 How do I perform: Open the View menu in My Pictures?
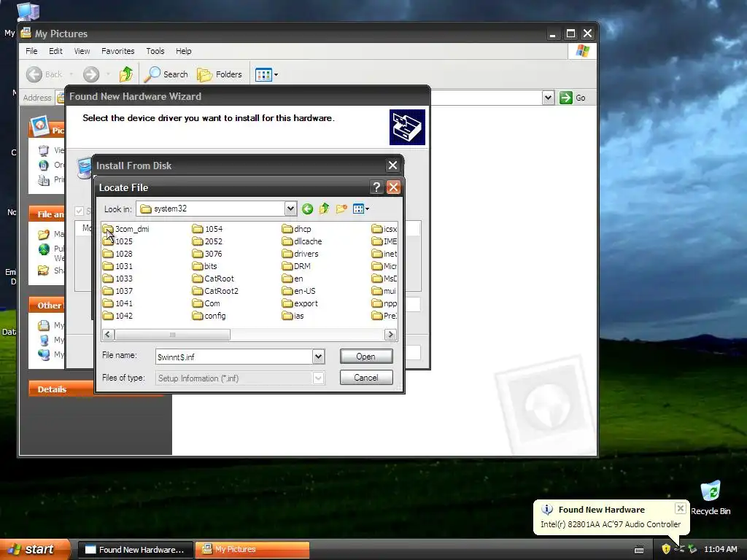tap(82, 51)
